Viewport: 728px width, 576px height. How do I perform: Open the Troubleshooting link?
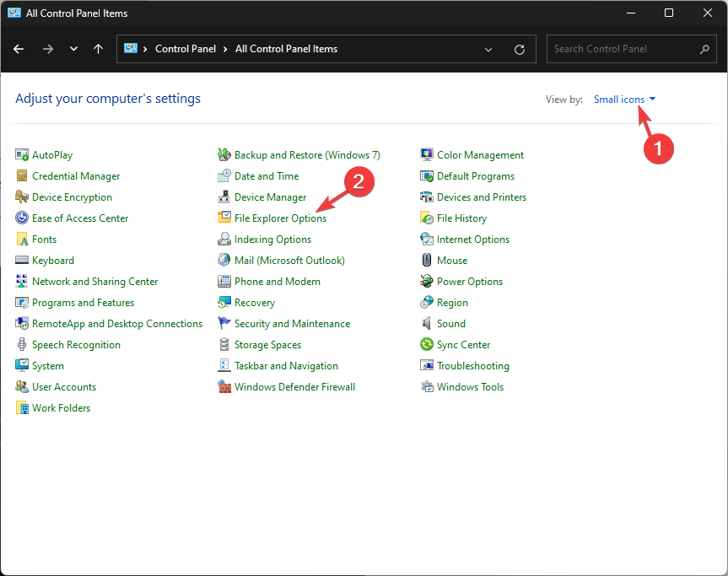pos(472,366)
